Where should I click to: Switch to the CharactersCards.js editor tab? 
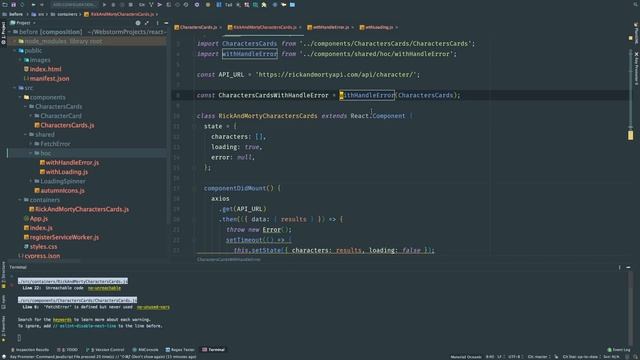pyautogui.click(x=198, y=27)
